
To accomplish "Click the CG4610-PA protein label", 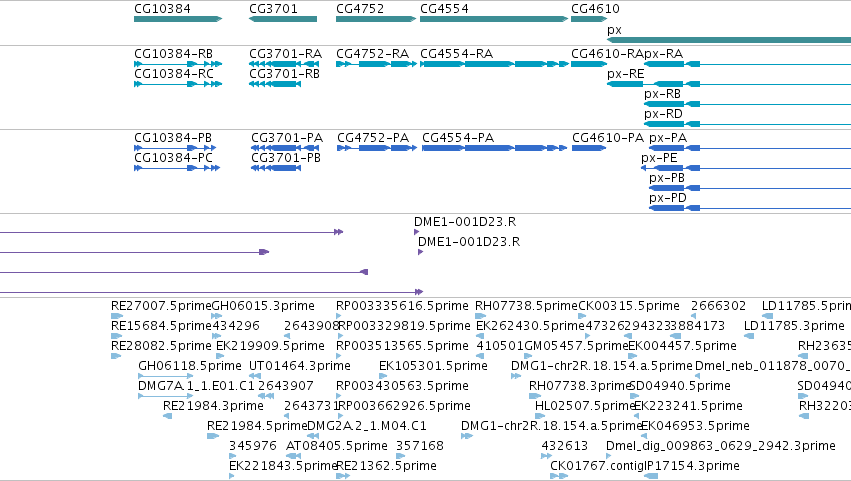I will click(608, 138).
